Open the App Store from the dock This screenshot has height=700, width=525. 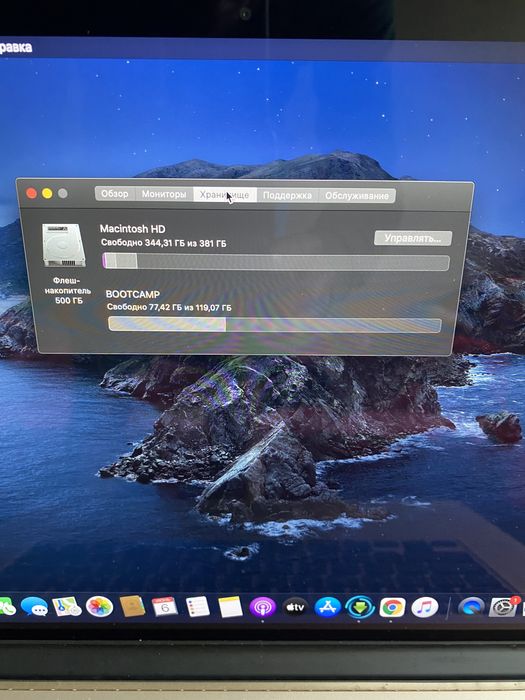tap(328, 607)
